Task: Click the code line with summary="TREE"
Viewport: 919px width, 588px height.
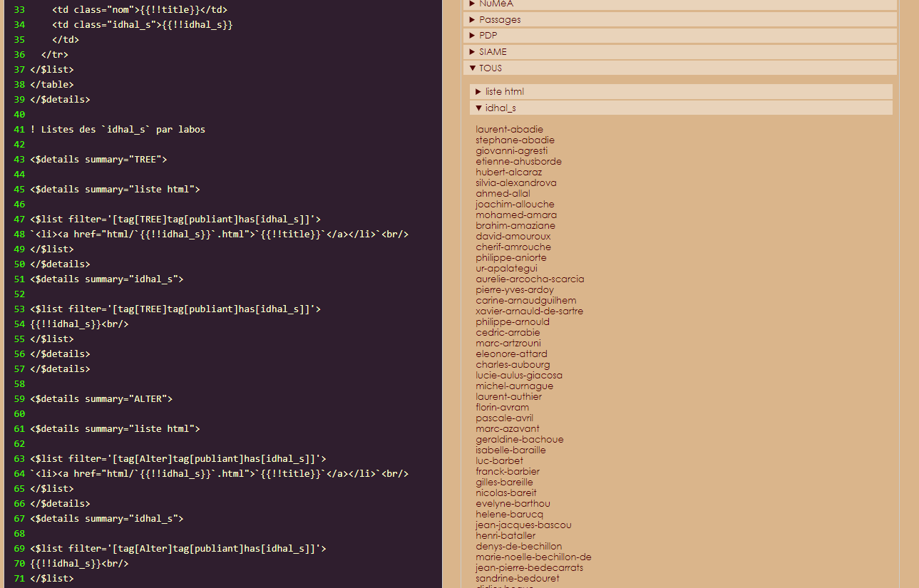Action: tap(98, 160)
